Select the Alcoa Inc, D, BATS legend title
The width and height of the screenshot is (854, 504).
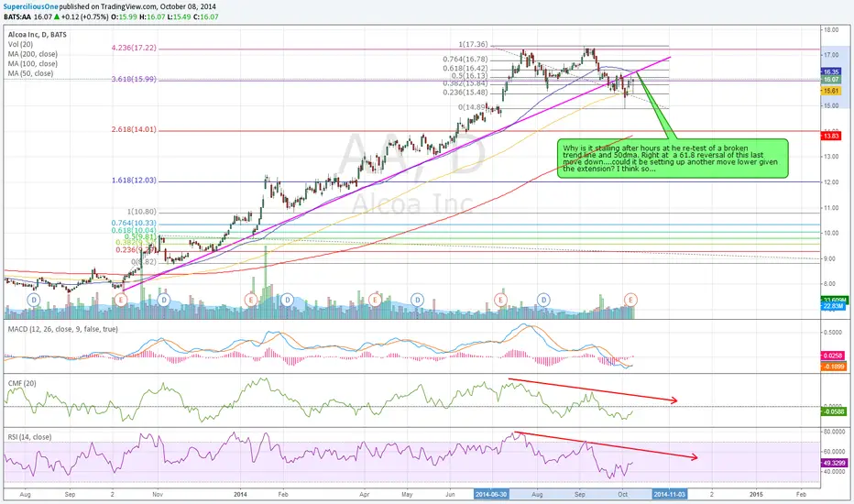pos(37,34)
